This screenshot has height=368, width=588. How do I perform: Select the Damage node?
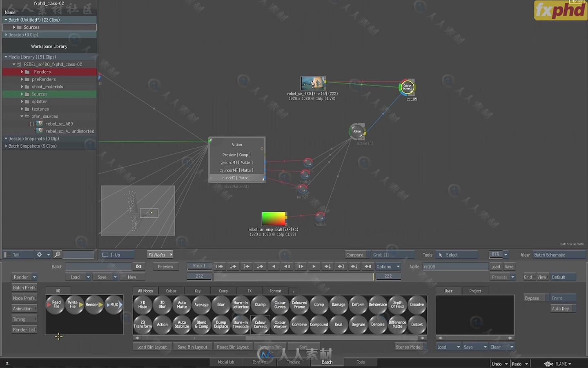pyautogui.click(x=339, y=305)
